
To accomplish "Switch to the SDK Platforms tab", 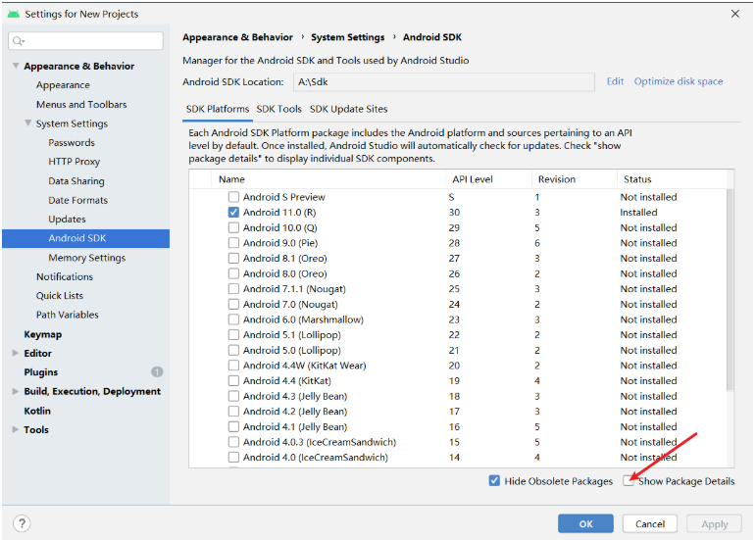I will click(x=218, y=110).
